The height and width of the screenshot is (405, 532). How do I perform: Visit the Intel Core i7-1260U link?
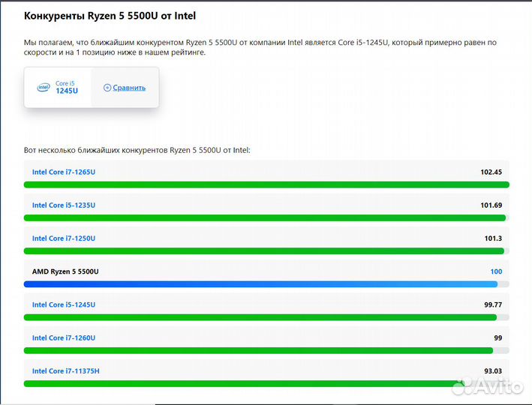coord(64,337)
